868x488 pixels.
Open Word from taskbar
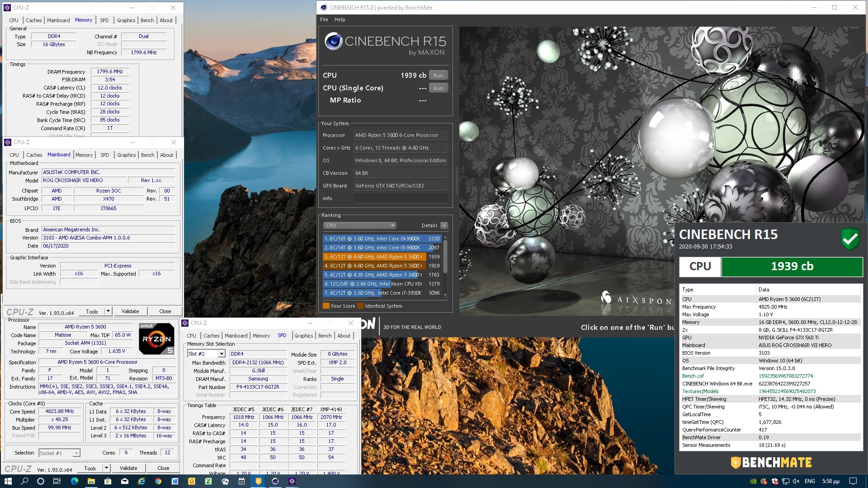[175, 481]
